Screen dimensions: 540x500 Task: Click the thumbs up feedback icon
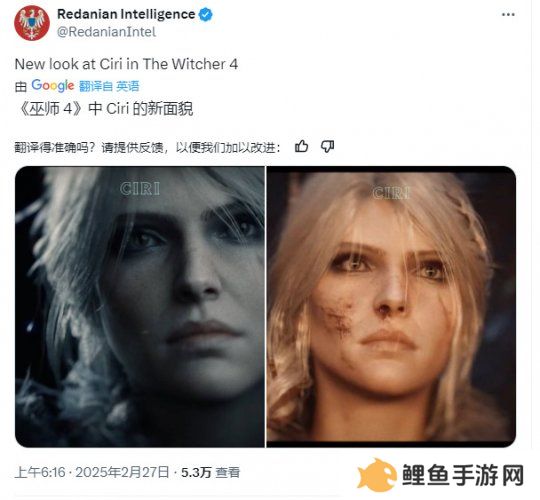(302, 147)
